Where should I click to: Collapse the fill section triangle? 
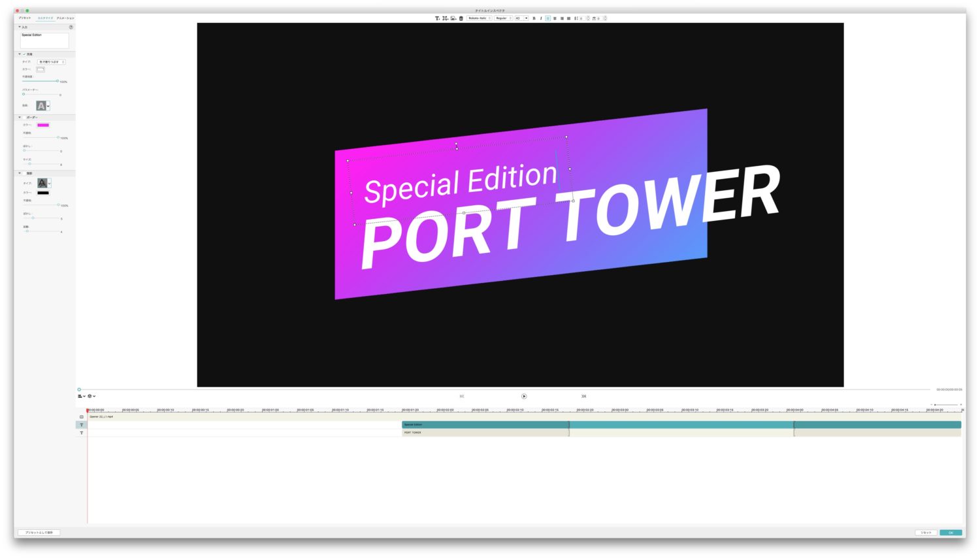tap(20, 54)
